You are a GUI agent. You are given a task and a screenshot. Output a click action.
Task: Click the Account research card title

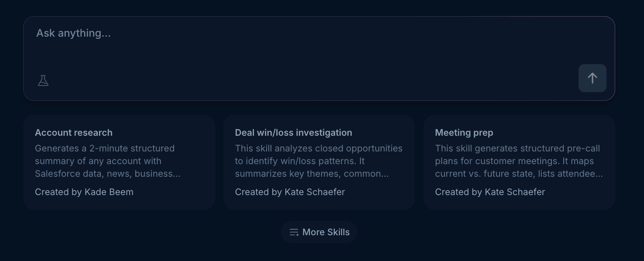coord(74,133)
